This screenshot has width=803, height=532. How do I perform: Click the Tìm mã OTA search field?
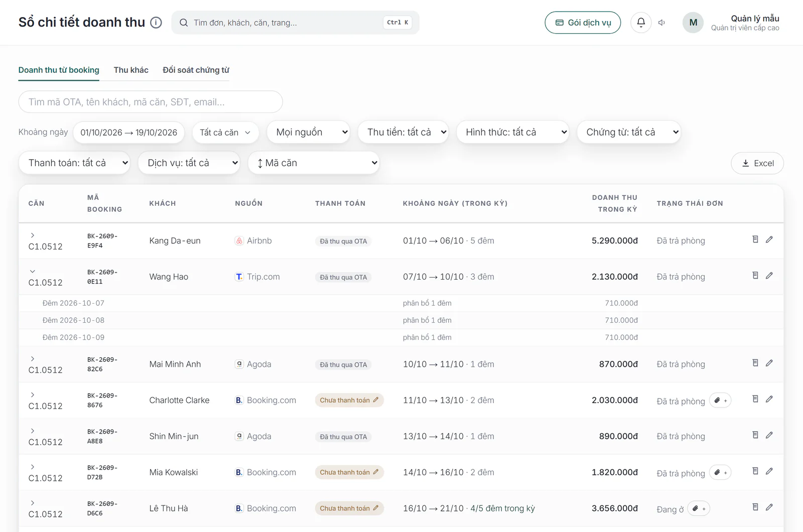151,102
